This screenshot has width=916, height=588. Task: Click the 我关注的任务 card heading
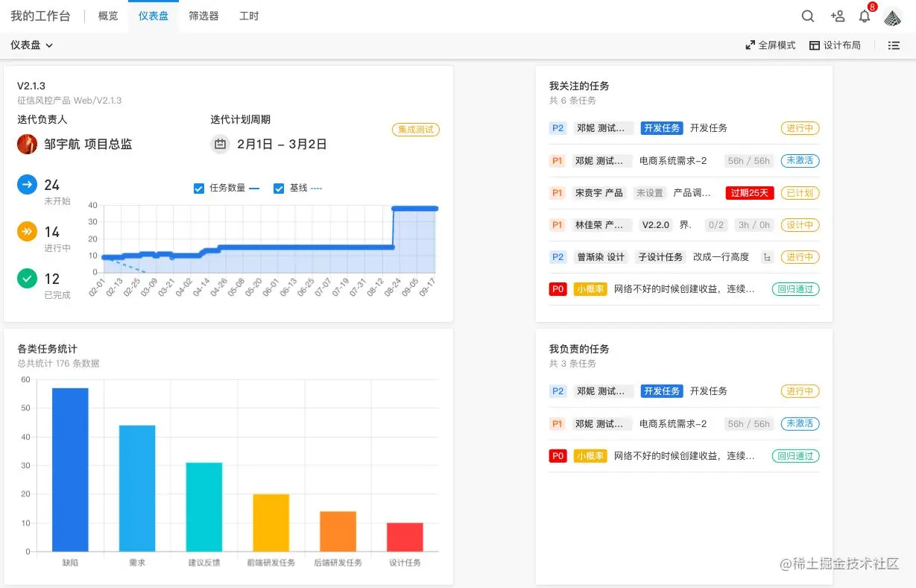pyautogui.click(x=579, y=86)
